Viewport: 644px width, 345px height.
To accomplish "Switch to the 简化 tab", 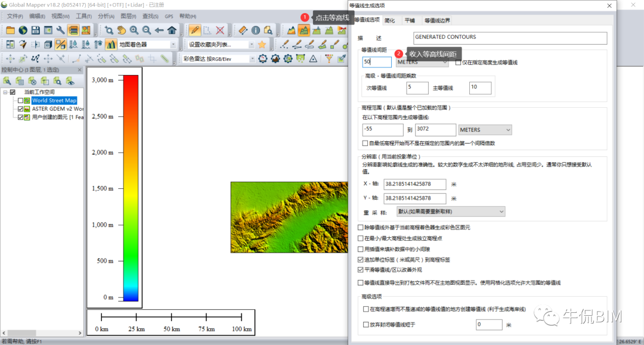I will pos(390,20).
